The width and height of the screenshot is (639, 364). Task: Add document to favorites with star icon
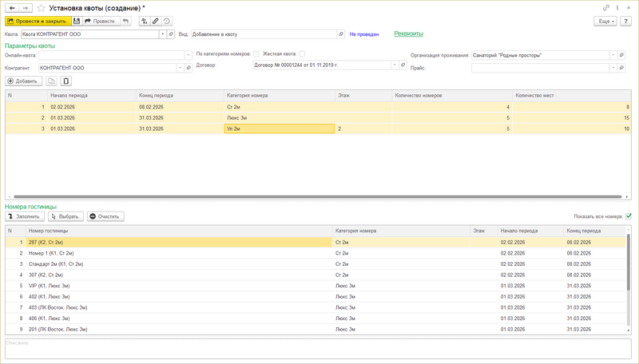(41, 8)
